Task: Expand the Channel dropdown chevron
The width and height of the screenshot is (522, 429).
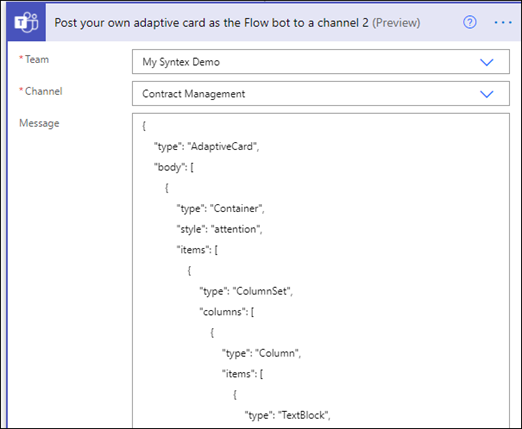Action: (486, 94)
